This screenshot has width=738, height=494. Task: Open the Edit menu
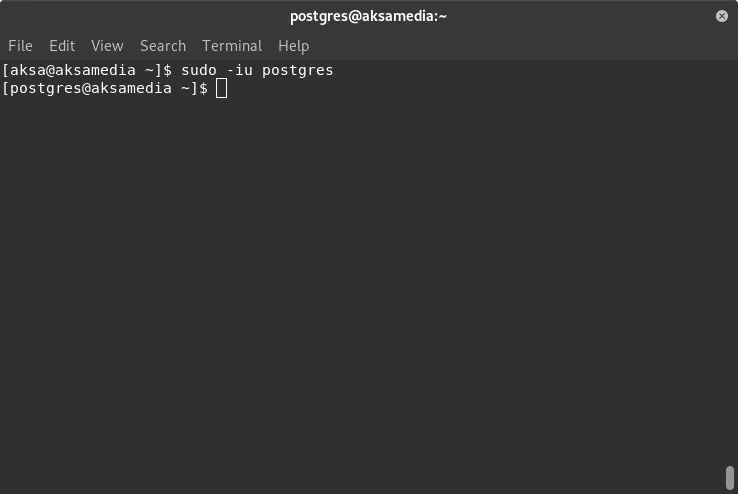[62, 46]
